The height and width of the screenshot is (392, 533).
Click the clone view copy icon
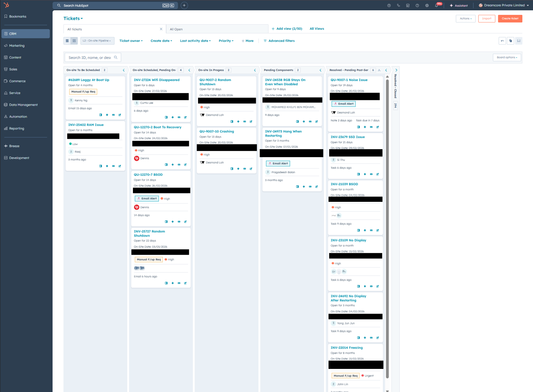[x=510, y=41]
